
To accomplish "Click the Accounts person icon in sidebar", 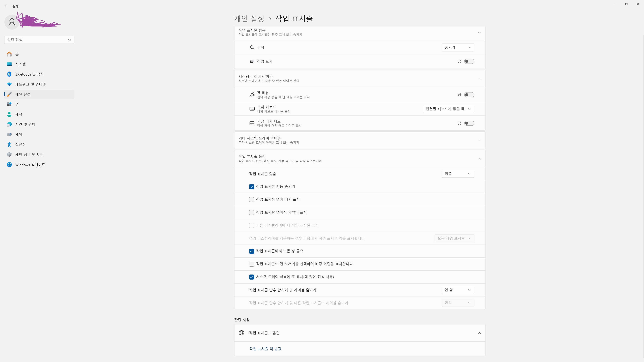I will click(x=9, y=114).
